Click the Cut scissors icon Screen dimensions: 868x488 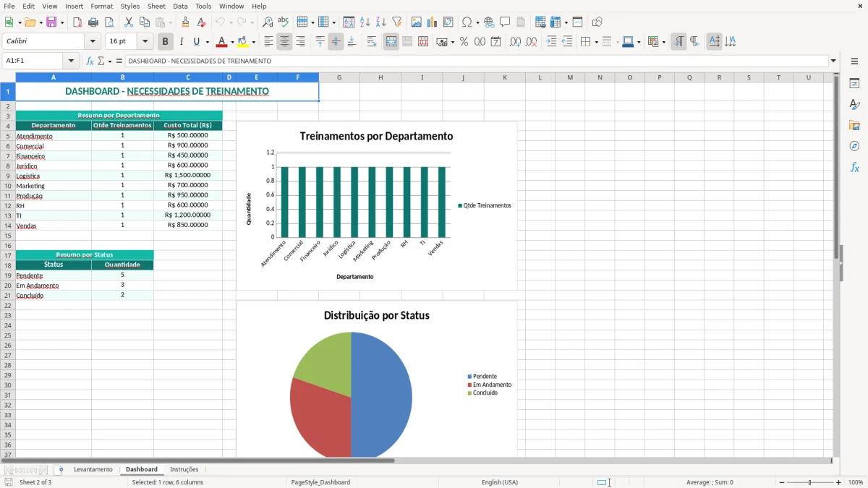point(129,22)
